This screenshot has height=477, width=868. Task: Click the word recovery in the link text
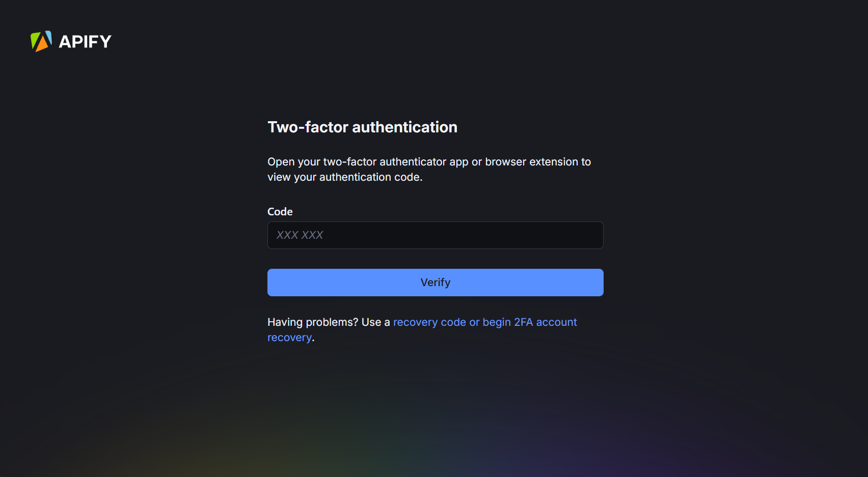pos(289,337)
